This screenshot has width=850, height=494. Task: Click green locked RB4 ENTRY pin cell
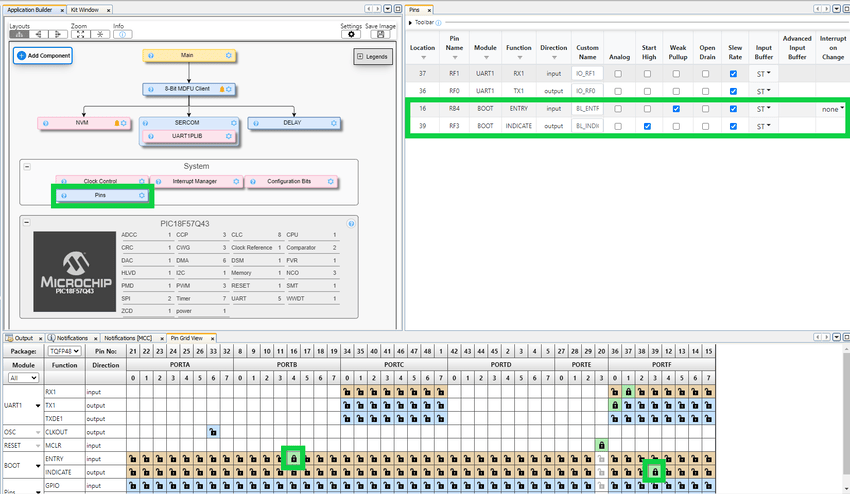293,458
